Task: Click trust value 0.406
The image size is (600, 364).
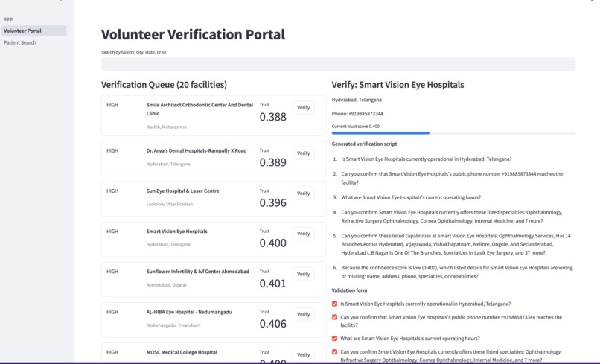Action: (273, 324)
